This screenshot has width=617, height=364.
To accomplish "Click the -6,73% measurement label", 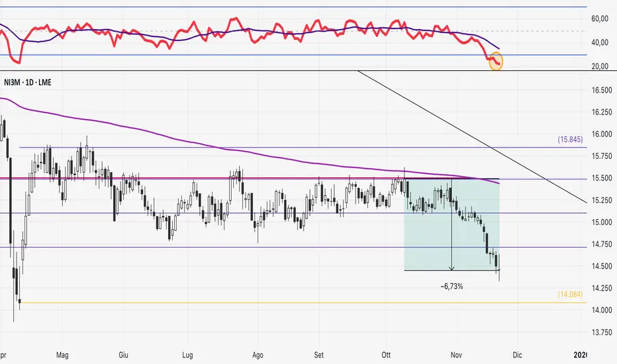I will point(451,287).
